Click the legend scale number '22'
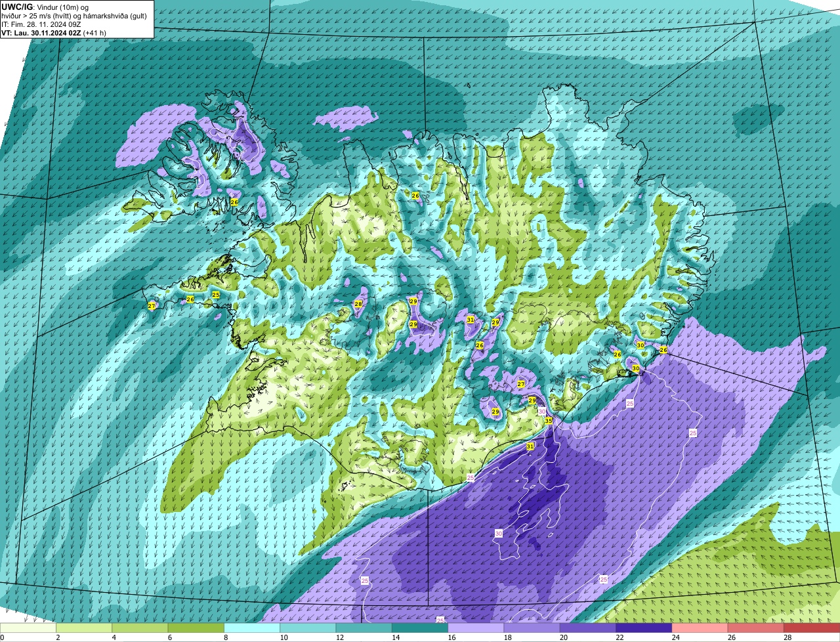 click(x=619, y=637)
